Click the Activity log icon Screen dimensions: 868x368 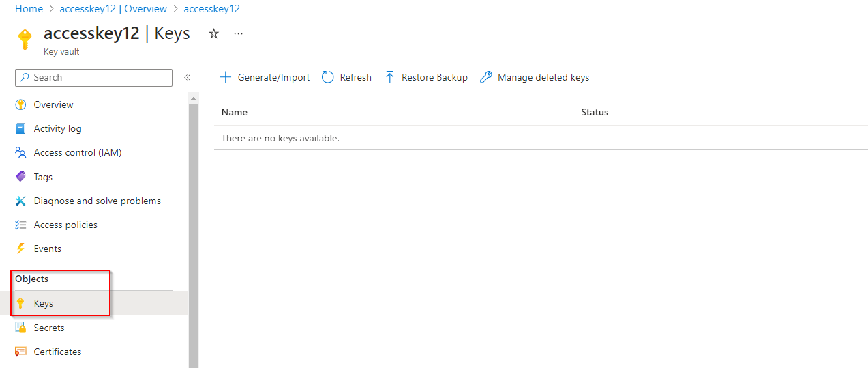click(x=20, y=128)
